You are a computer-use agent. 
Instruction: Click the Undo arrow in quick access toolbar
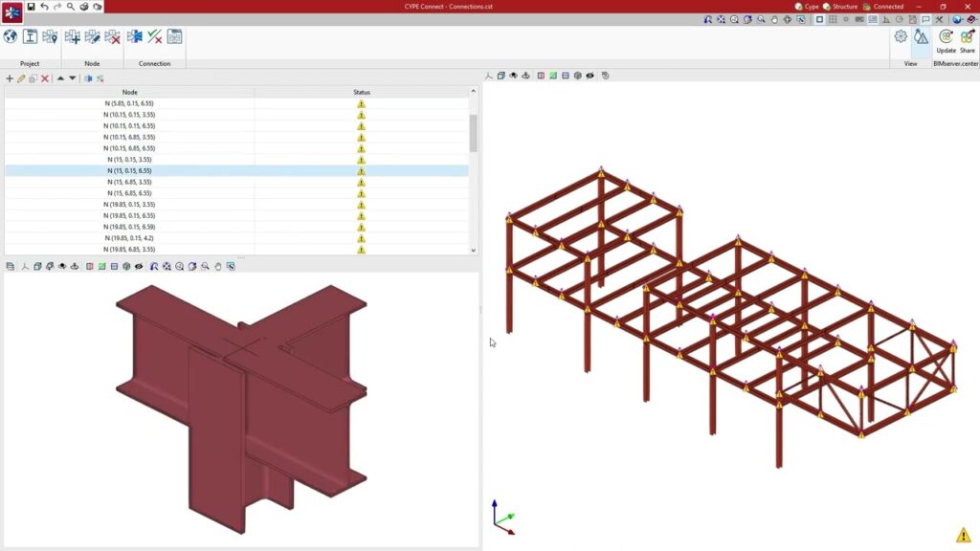coord(44,7)
